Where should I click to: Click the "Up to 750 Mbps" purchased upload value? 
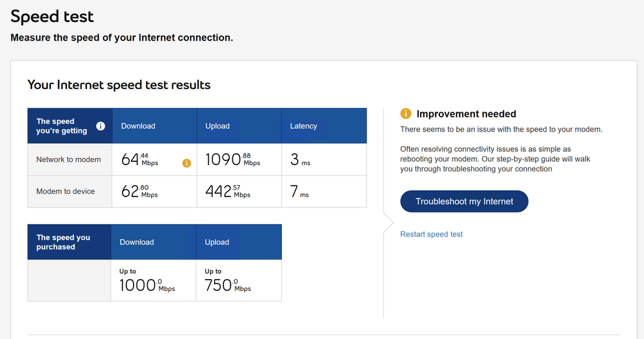(228, 282)
